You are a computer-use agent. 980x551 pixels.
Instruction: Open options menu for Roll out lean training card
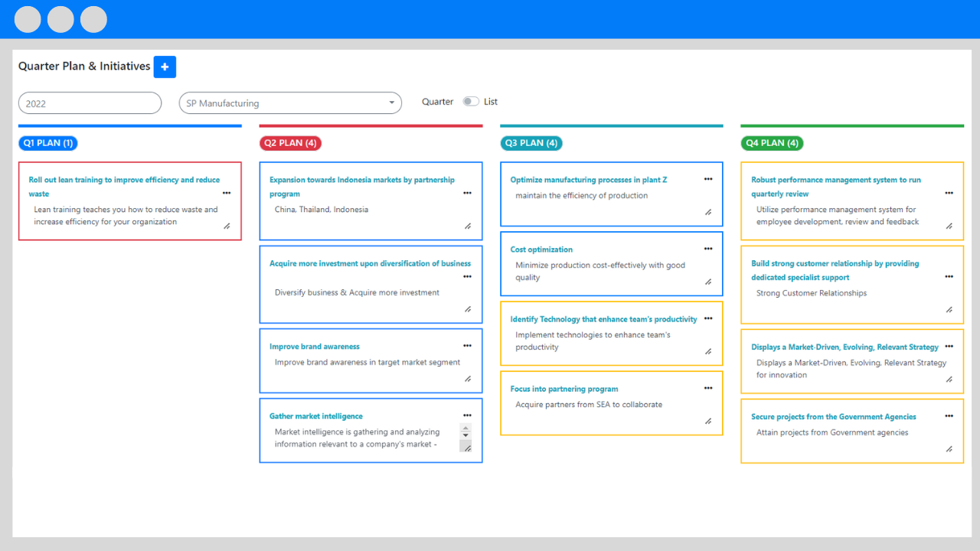tap(227, 194)
